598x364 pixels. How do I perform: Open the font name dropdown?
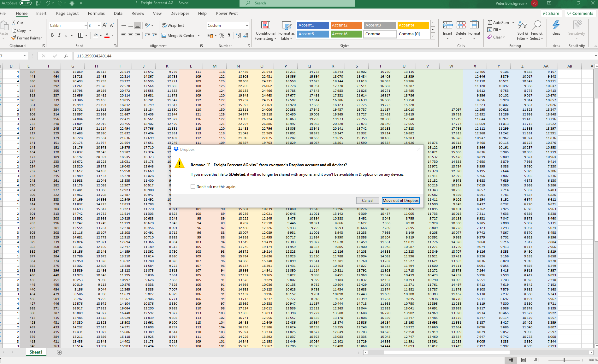point(86,26)
